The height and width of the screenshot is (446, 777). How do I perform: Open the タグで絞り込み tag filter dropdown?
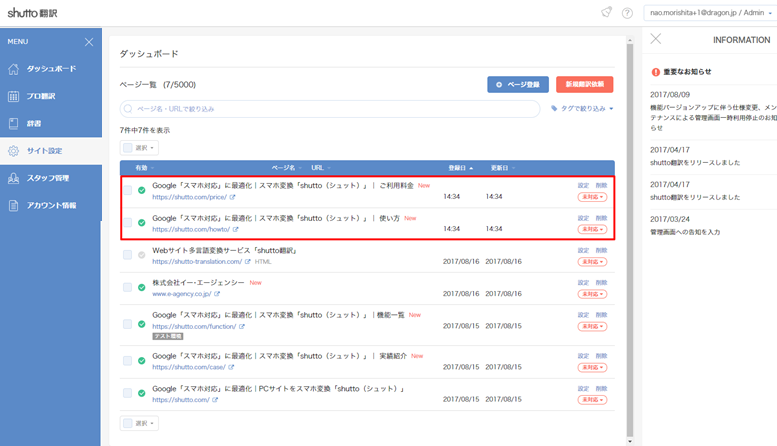[582, 109]
